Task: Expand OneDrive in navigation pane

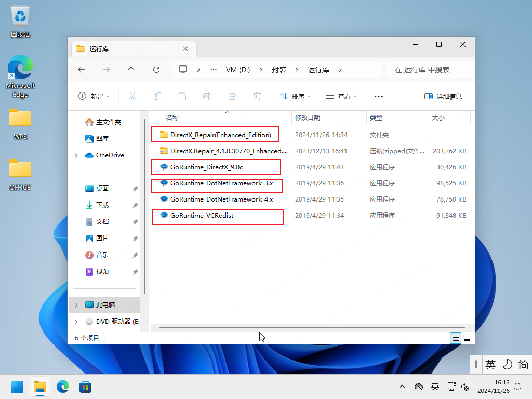Action: [76, 155]
